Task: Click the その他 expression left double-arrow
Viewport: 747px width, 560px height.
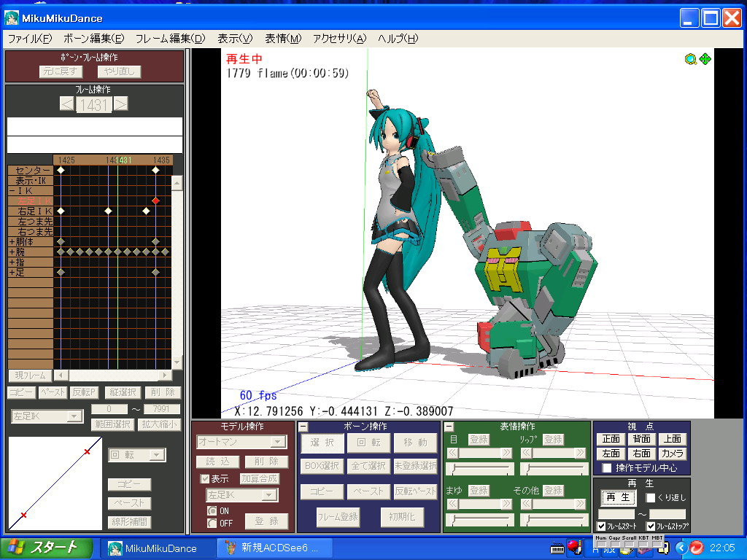Action: [527, 503]
